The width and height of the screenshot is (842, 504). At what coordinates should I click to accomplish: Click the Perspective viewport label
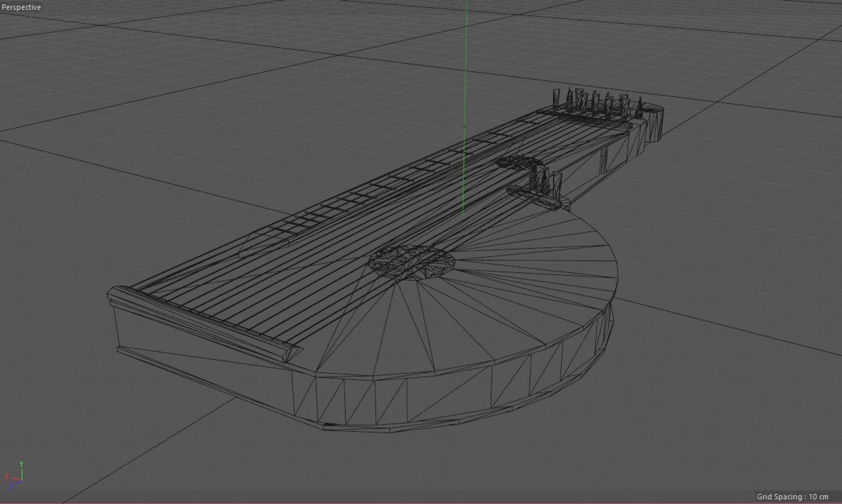(x=21, y=7)
